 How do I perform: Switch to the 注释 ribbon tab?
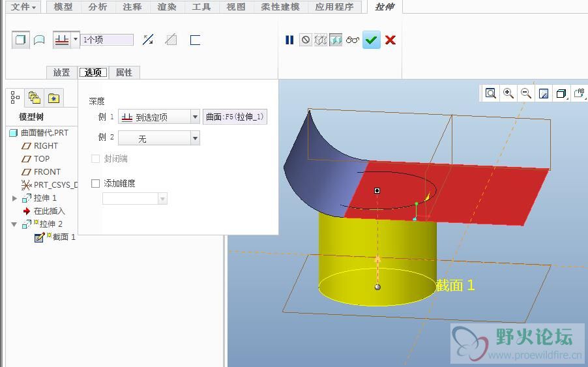click(x=132, y=7)
